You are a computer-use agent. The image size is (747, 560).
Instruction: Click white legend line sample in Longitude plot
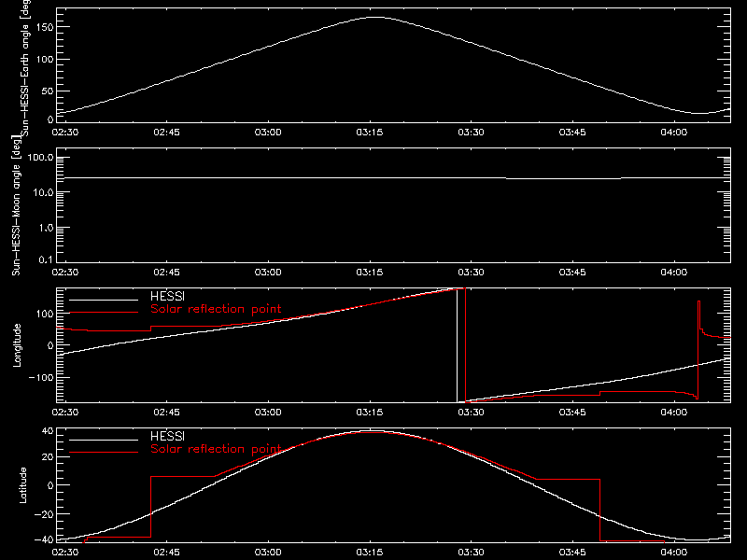tap(104, 300)
